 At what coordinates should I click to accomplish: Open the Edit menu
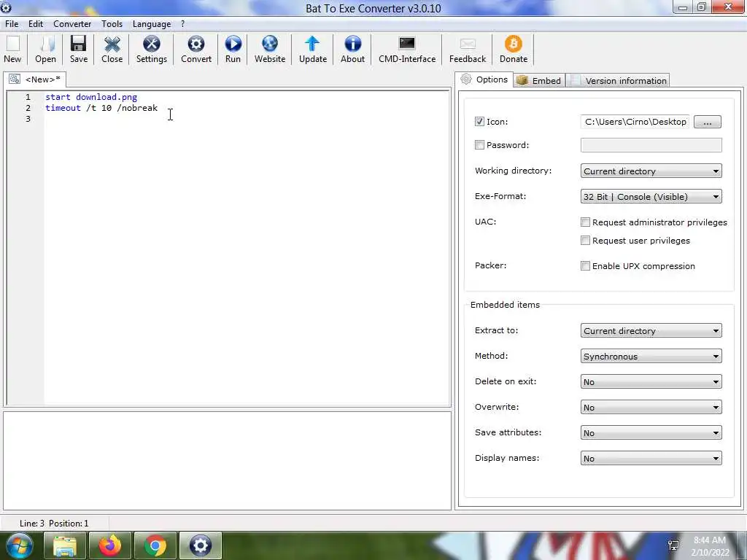(36, 24)
